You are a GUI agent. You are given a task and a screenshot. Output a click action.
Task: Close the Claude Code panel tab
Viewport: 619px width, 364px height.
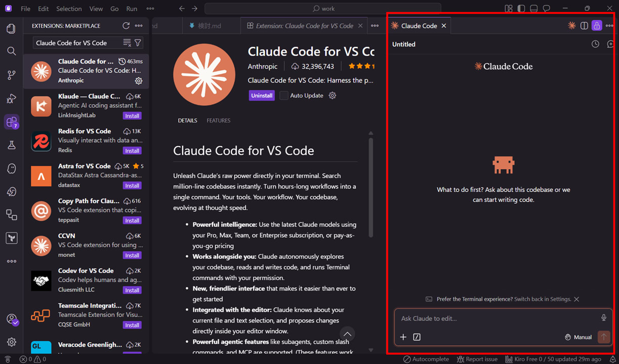click(444, 26)
